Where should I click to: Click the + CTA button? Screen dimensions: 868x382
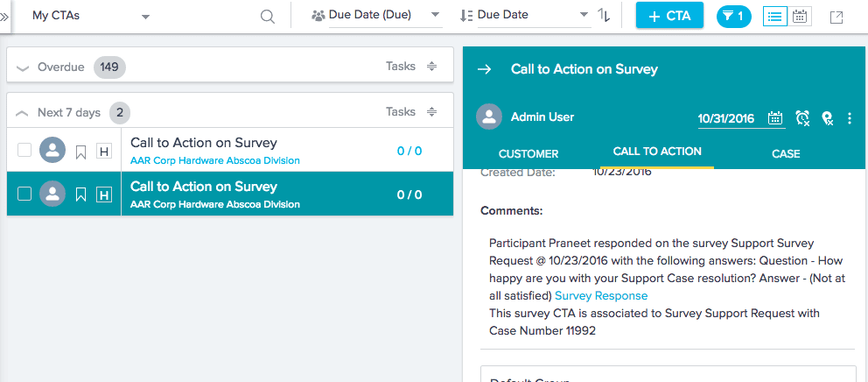pos(669,16)
